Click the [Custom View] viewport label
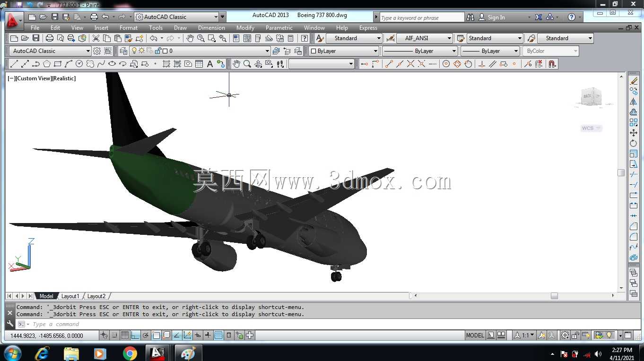Image resolution: width=644 pixels, height=361 pixels. point(34,78)
